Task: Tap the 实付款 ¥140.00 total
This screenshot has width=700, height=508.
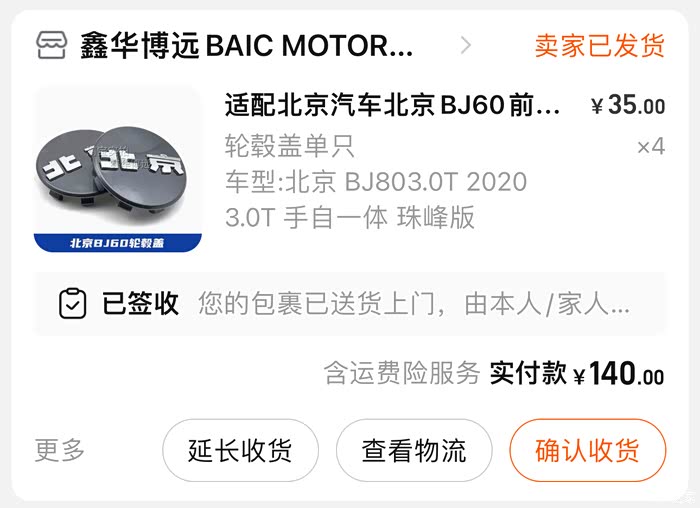Action: pos(577,373)
